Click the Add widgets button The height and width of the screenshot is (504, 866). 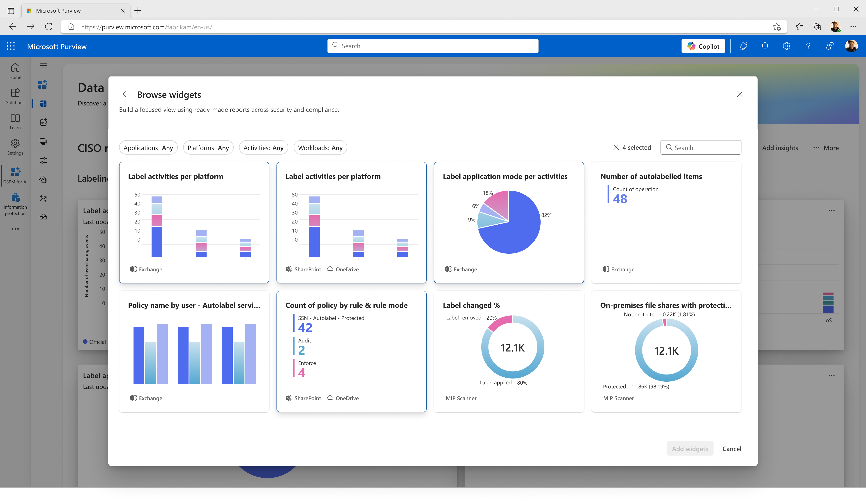click(x=690, y=448)
